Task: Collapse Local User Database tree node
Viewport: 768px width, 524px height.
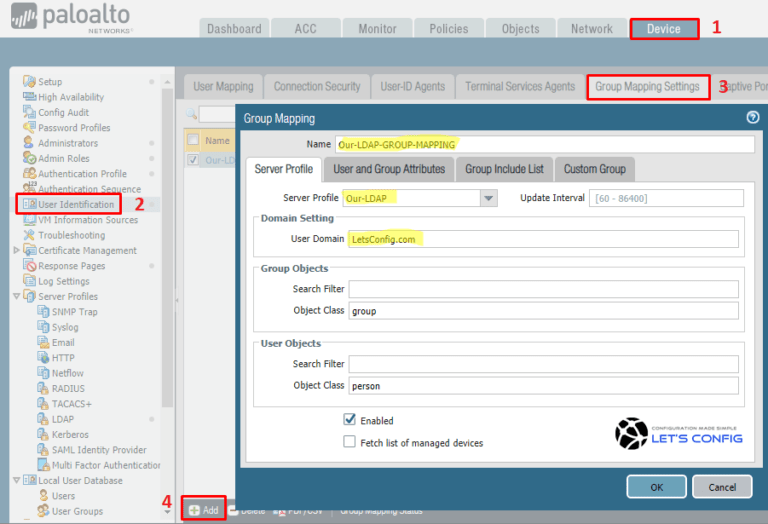Action: point(17,480)
